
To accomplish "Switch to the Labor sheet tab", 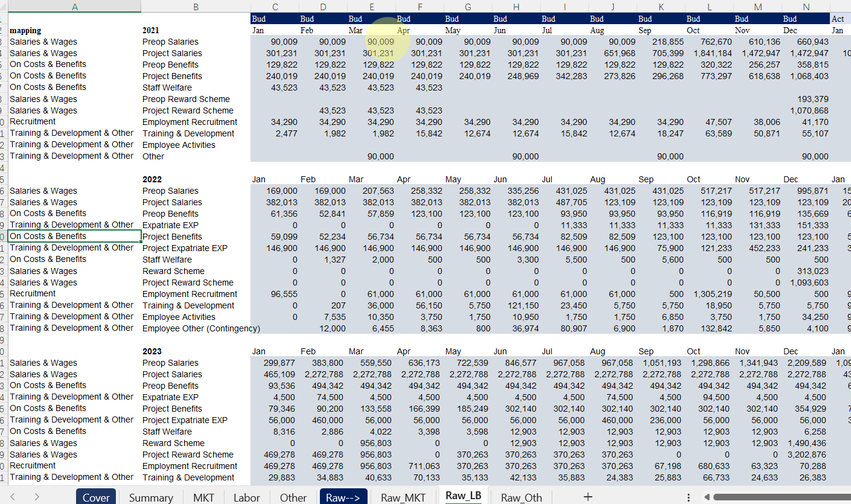I will (246, 497).
